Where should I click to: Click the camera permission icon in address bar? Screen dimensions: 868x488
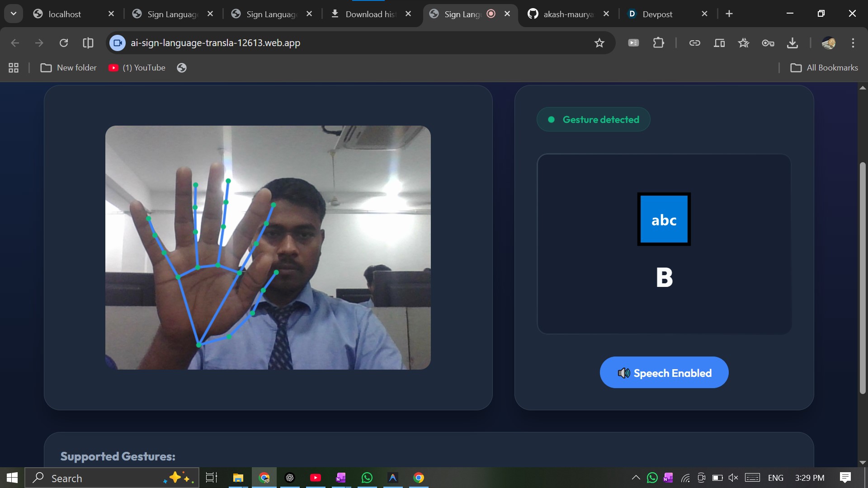tap(118, 43)
